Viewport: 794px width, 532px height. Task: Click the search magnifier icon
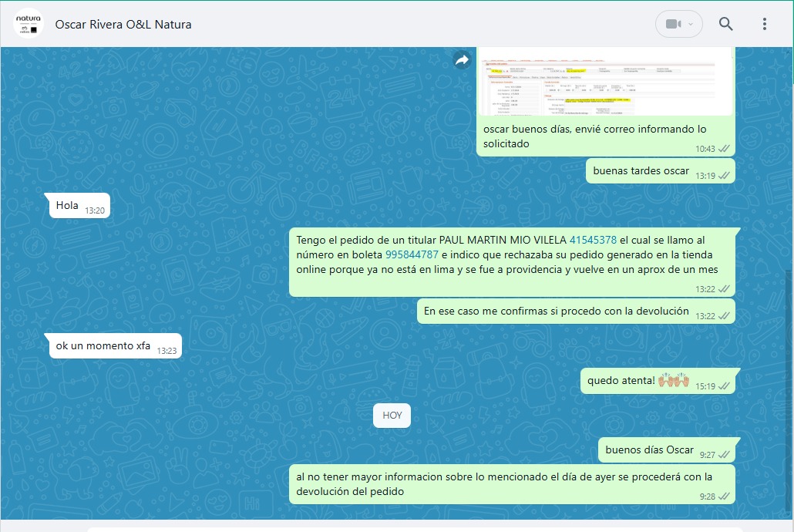tap(725, 24)
